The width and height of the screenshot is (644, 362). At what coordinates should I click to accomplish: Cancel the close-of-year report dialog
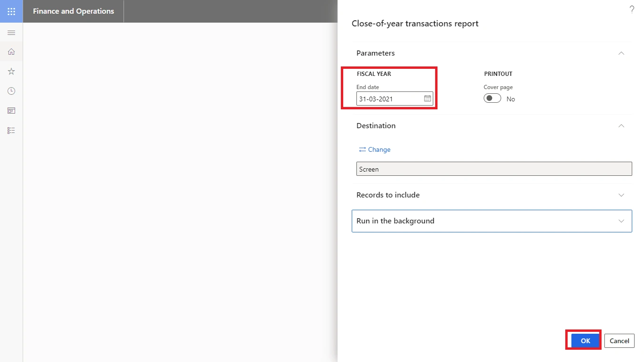click(619, 341)
